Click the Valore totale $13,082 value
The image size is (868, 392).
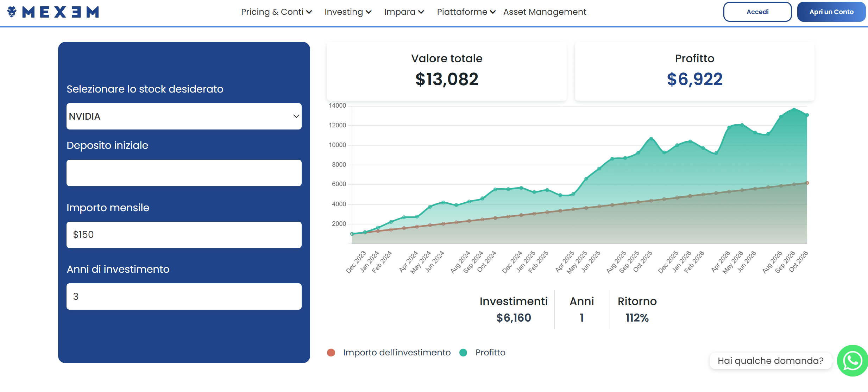[x=447, y=79]
